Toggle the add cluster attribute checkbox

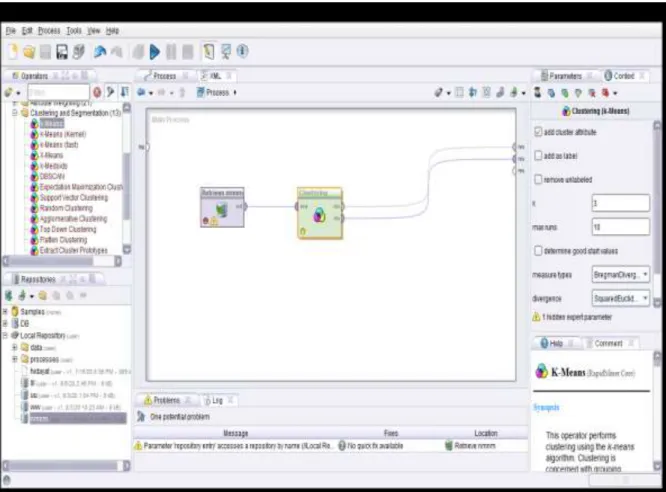coord(538,132)
